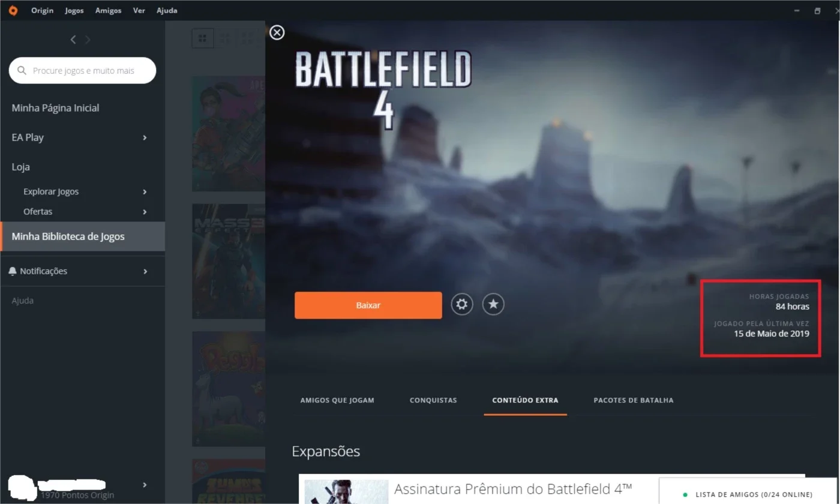Focus the 'Procure jogos e muito mais' search field
Viewport: 840px width, 504px height.
tap(82, 71)
